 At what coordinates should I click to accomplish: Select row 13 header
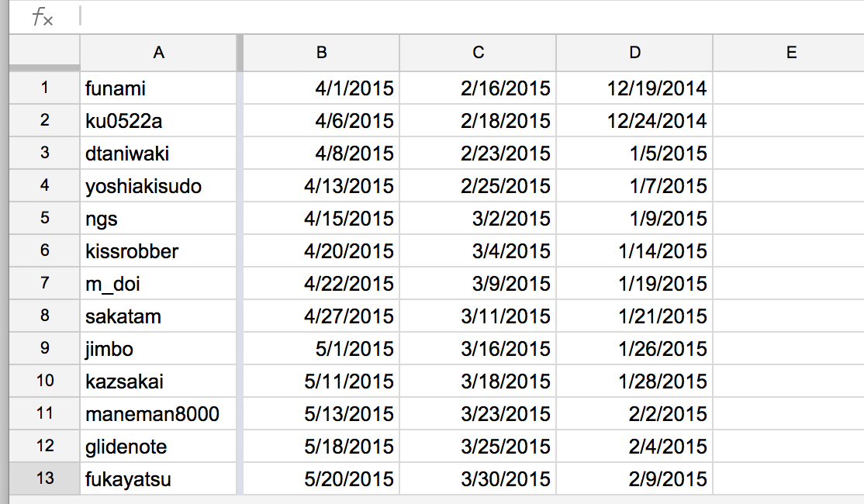point(44,478)
